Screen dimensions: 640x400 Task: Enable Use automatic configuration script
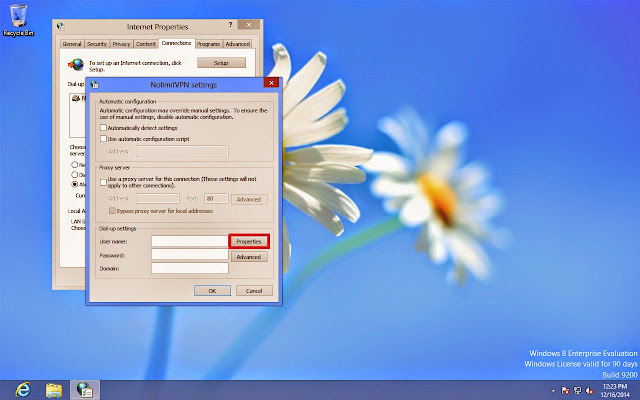click(x=104, y=139)
